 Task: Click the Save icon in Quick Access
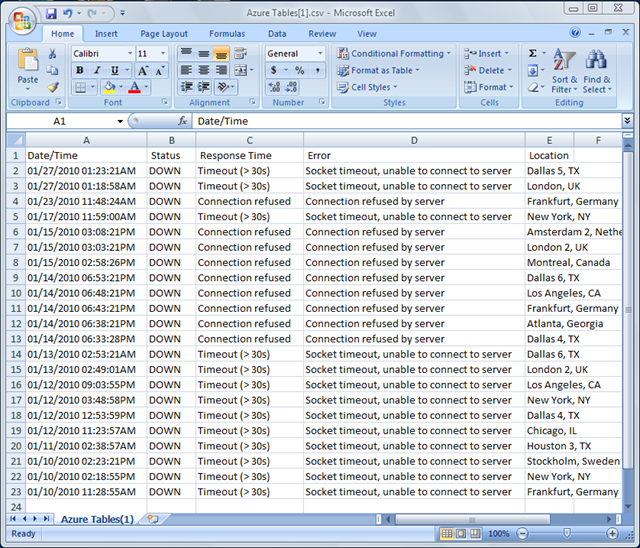click(x=51, y=14)
